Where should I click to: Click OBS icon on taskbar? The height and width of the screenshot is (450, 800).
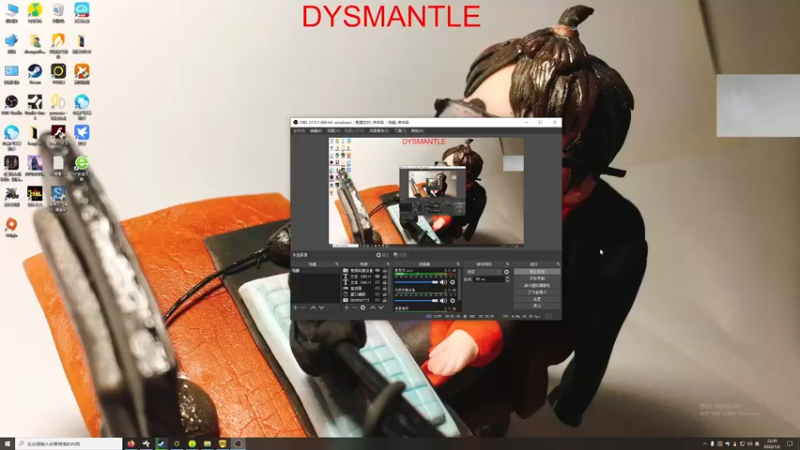coord(238,443)
